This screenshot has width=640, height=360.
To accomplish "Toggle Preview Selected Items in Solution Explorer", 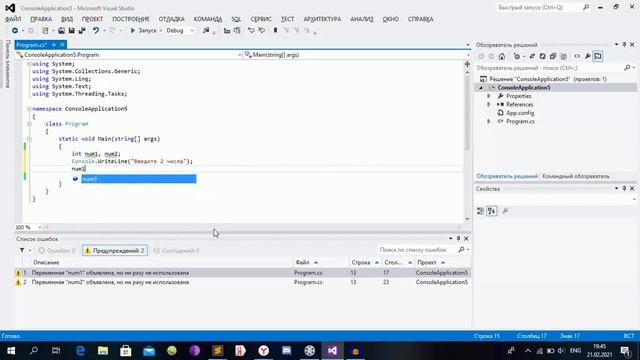I will click(x=598, y=56).
